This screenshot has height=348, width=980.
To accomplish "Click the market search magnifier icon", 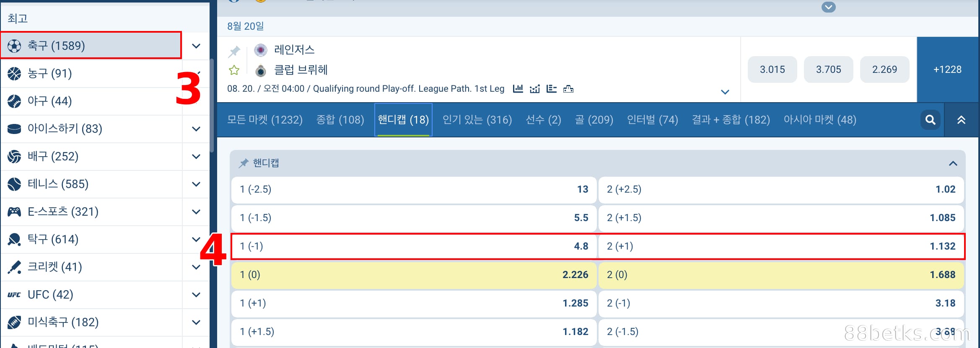I will [930, 120].
